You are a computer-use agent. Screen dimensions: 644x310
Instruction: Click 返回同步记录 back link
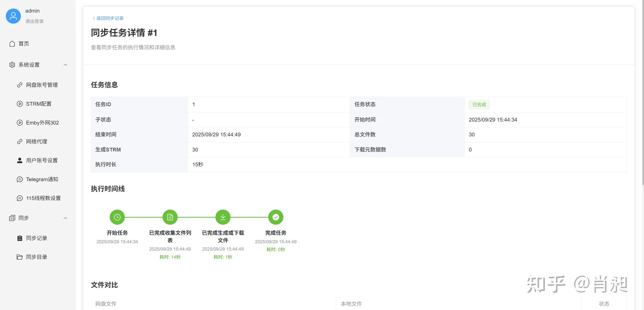pyautogui.click(x=108, y=18)
